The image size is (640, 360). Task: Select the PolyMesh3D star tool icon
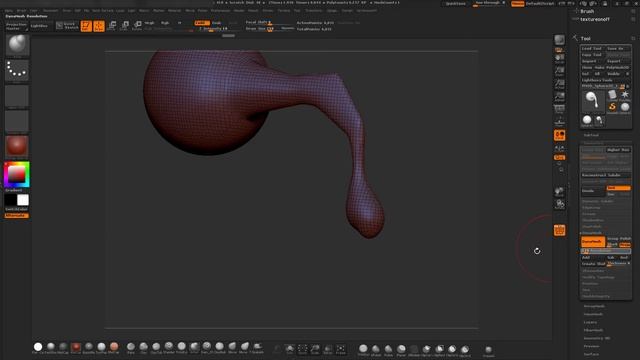point(625,95)
